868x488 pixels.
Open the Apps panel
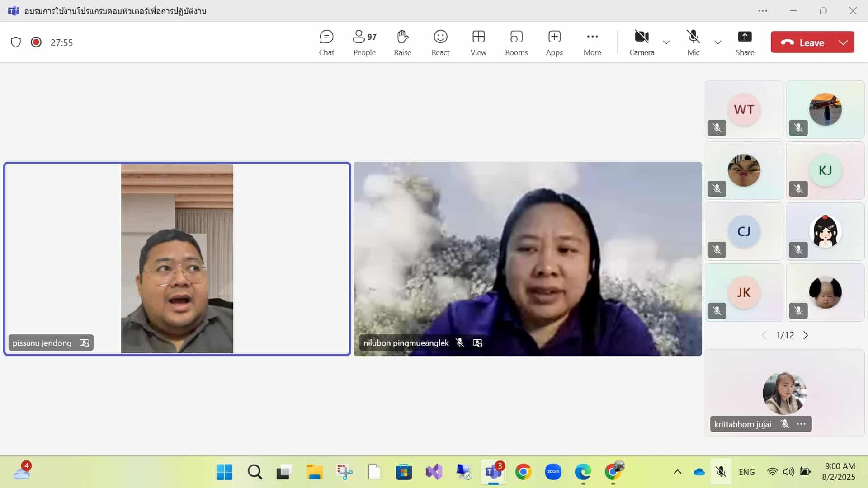(554, 42)
